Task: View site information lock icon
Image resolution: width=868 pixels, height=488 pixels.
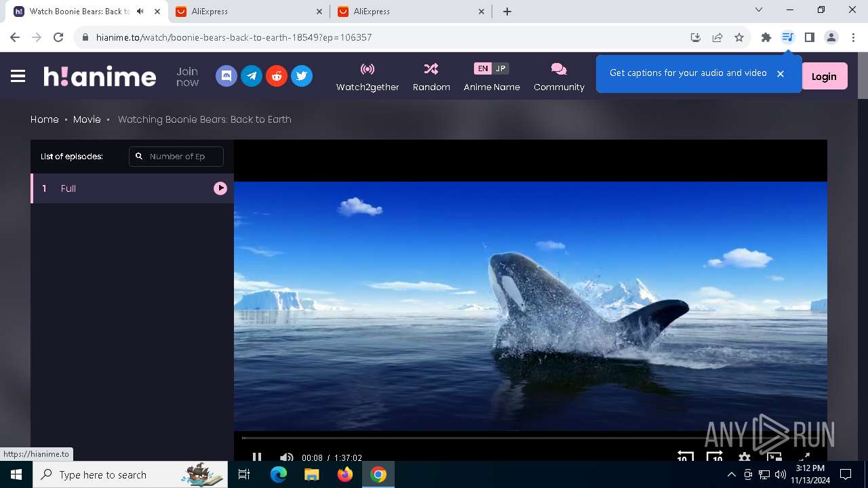Action: click(x=85, y=37)
